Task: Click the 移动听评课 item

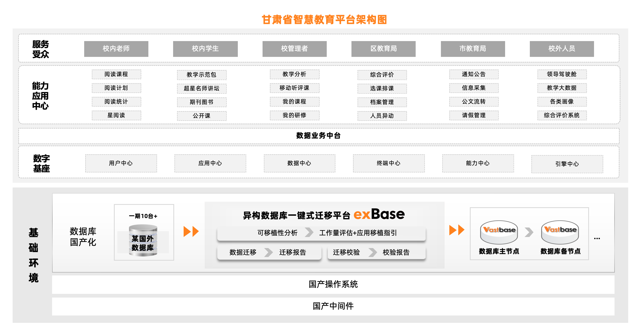Action: pyautogui.click(x=295, y=88)
